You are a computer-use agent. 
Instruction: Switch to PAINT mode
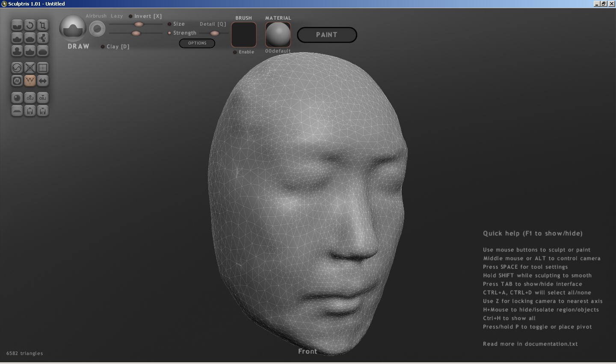(x=327, y=35)
